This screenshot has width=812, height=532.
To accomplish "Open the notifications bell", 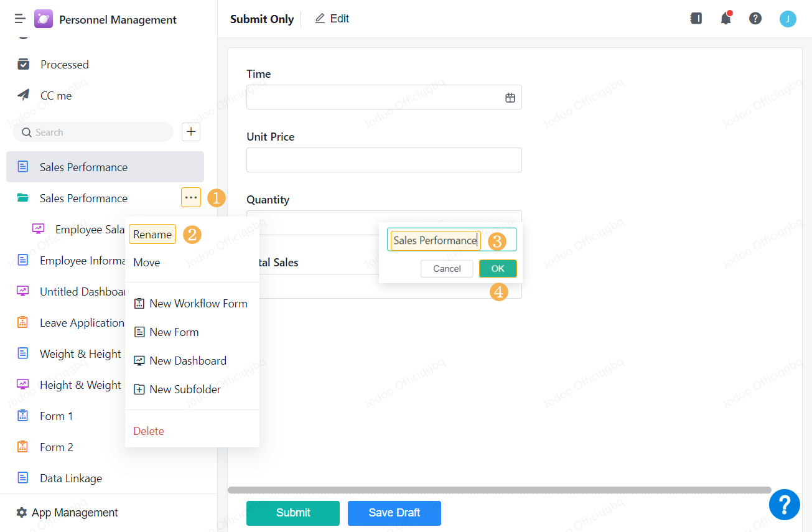I will (x=726, y=19).
